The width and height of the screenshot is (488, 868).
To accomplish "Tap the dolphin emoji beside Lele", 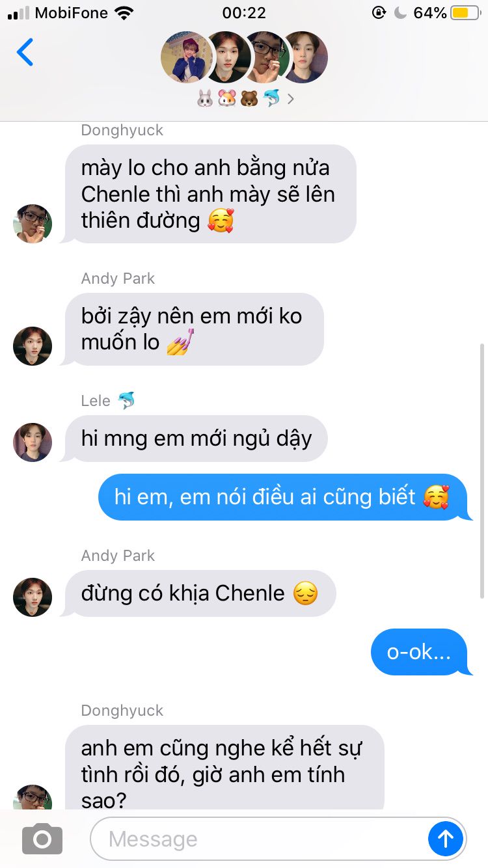I will [x=126, y=400].
